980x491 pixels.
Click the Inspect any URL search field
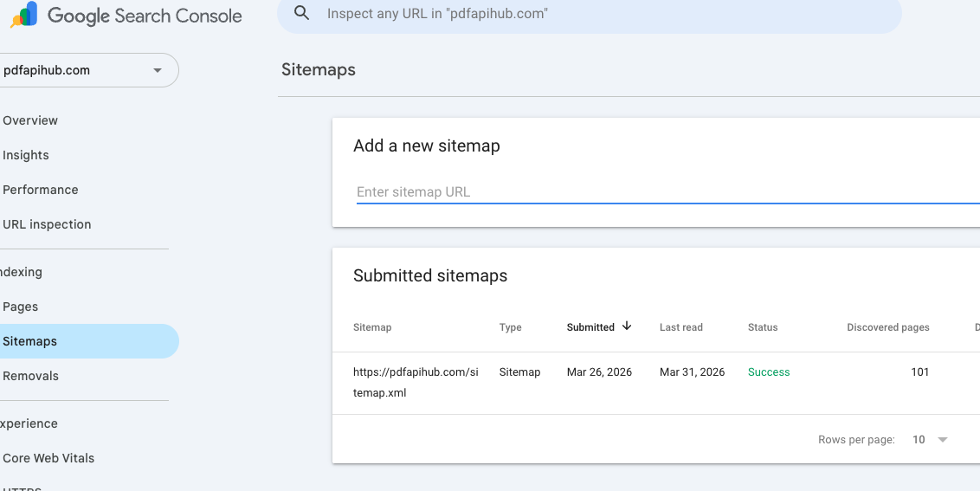(x=589, y=13)
